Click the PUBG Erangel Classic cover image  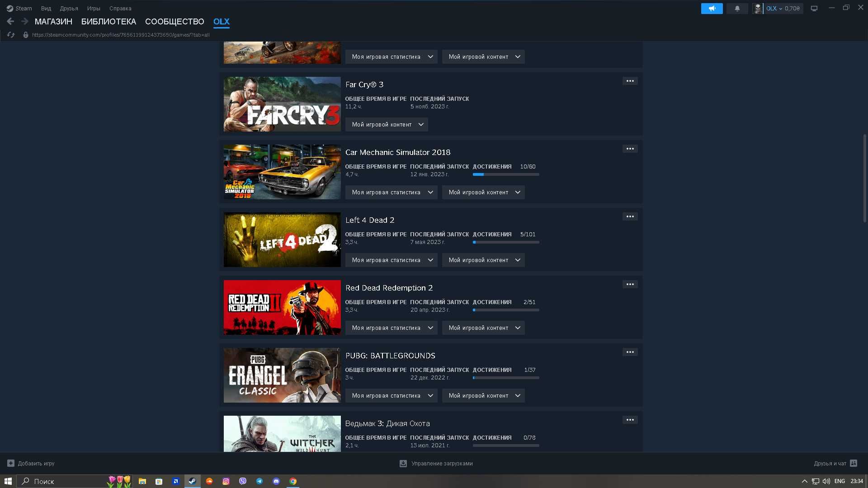click(282, 375)
